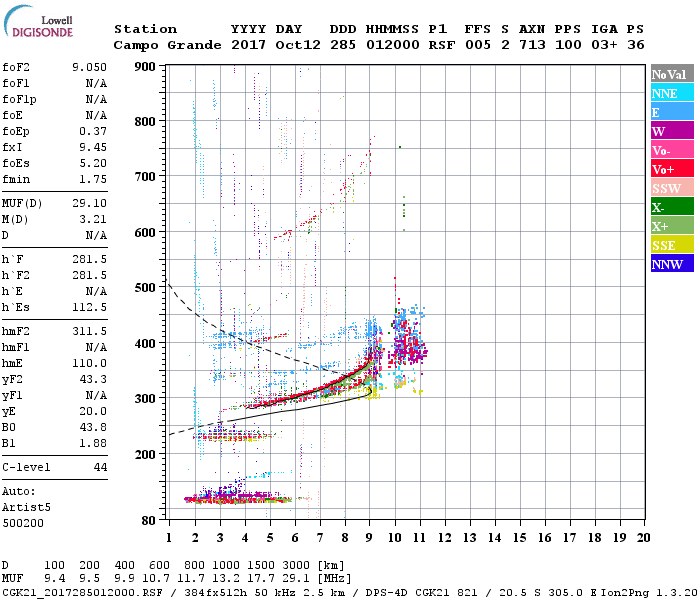Screen dimensions: 700x600
Task: Click the 900 km height axis label
Action: point(145,67)
